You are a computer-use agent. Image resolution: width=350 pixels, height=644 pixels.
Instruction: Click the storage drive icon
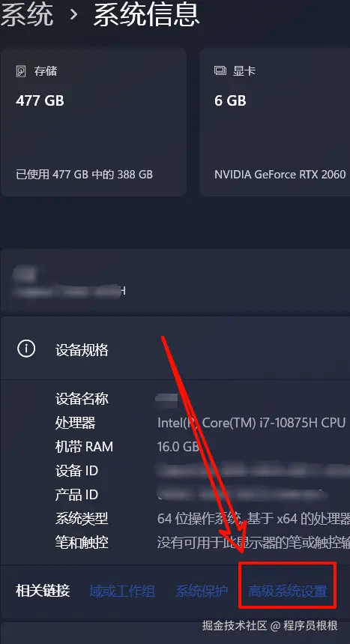point(21,71)
